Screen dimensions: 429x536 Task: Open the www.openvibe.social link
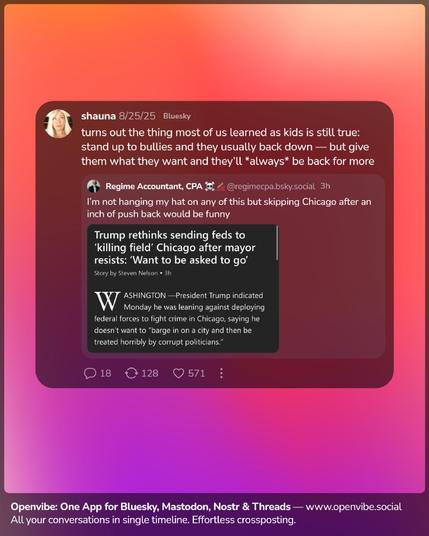[353, 507]
